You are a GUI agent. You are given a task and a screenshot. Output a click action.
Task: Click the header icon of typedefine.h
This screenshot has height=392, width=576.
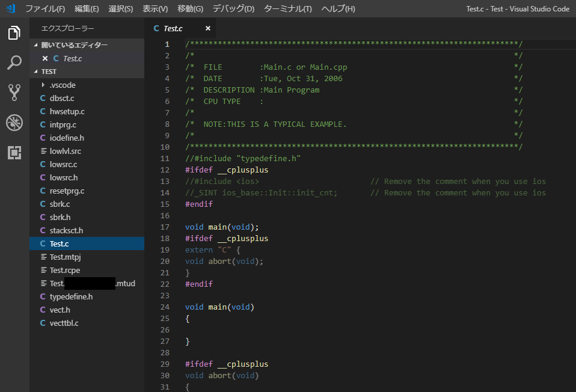(43, 296)
